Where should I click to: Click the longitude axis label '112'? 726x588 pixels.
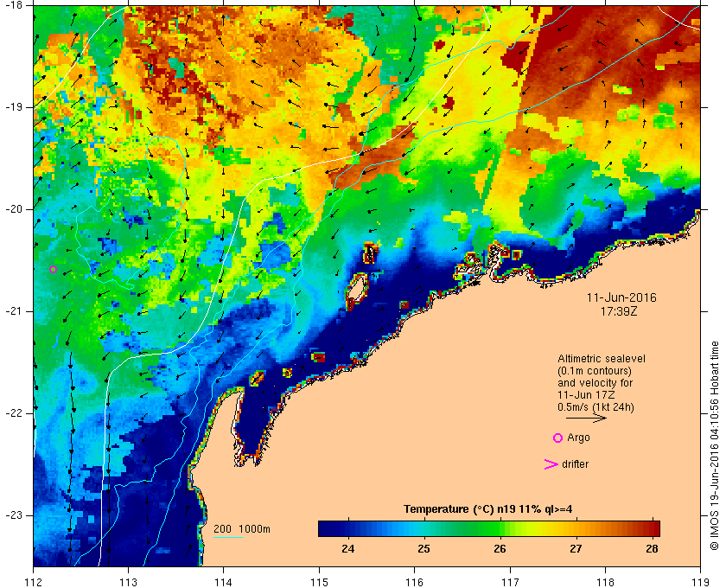point(34,582)
